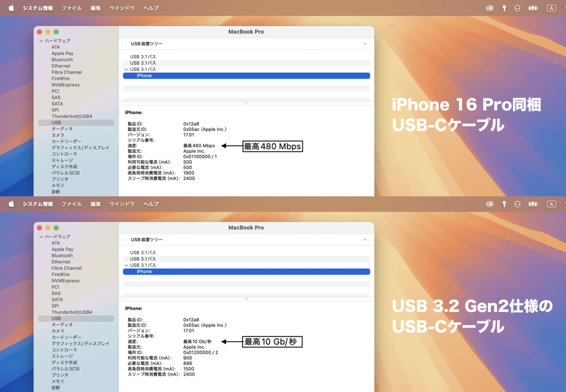The image size is (566, 392).
Task: Select メモリ in the 10 Gb/秒 window sidebar
Action: tap(58, 381)
